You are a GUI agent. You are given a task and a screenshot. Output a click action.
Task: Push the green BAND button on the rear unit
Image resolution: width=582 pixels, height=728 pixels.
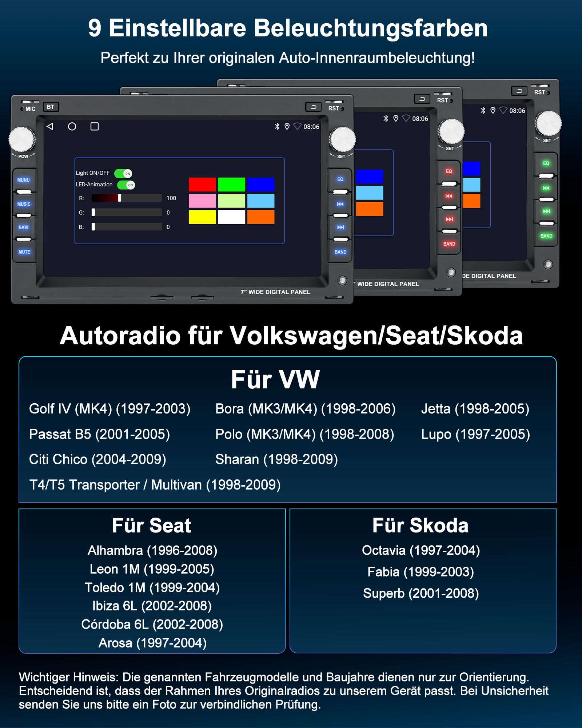[x=546, y=236]
